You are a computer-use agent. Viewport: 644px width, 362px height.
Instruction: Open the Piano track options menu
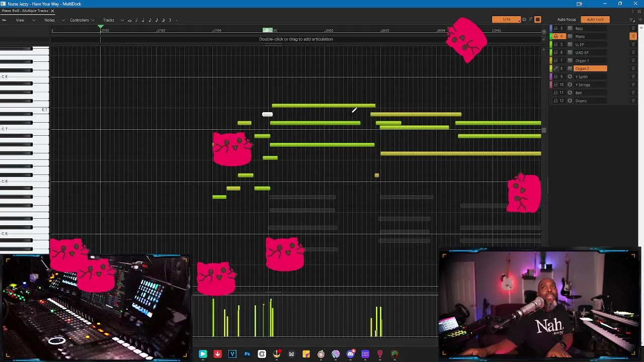[633, 36]
